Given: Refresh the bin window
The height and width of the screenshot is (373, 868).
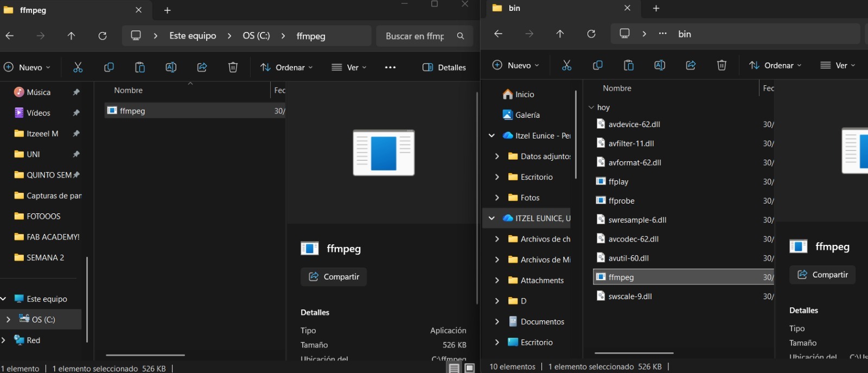Looking at the screenshot, I should (x=591, y=34).
